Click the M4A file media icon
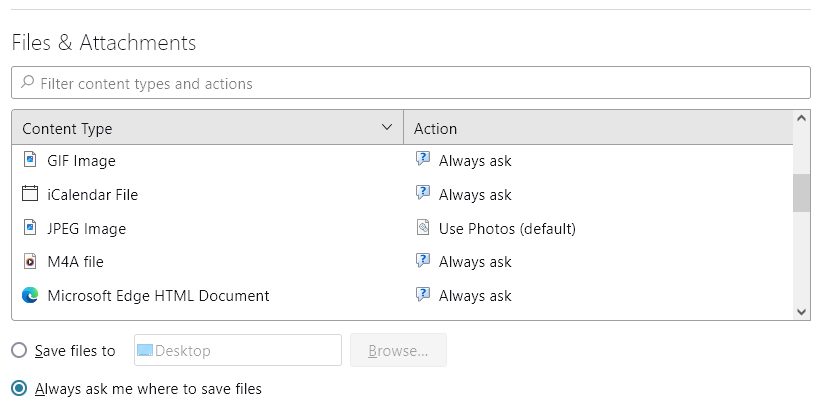 click(30, 262)
